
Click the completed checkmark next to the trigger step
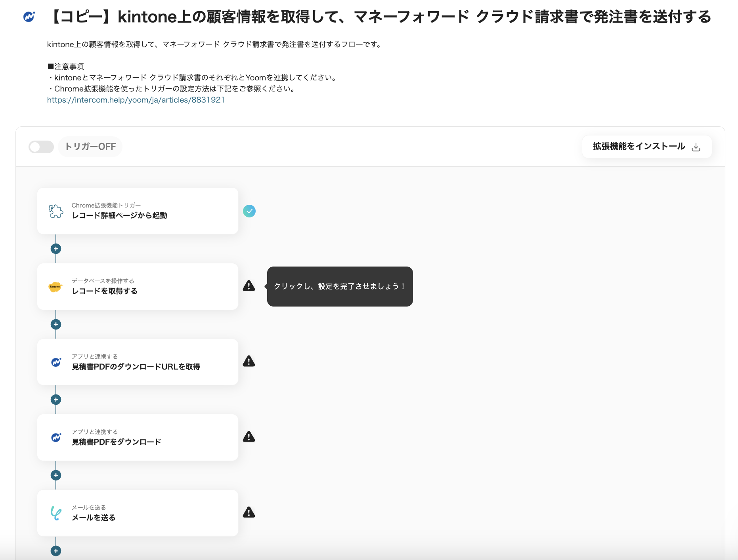click(x=249, y=211)
